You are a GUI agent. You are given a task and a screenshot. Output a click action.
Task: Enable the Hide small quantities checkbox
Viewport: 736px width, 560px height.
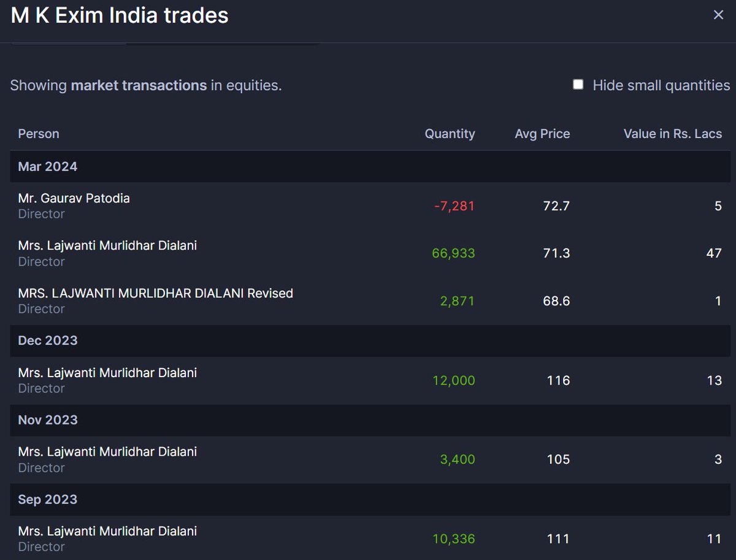578,84
